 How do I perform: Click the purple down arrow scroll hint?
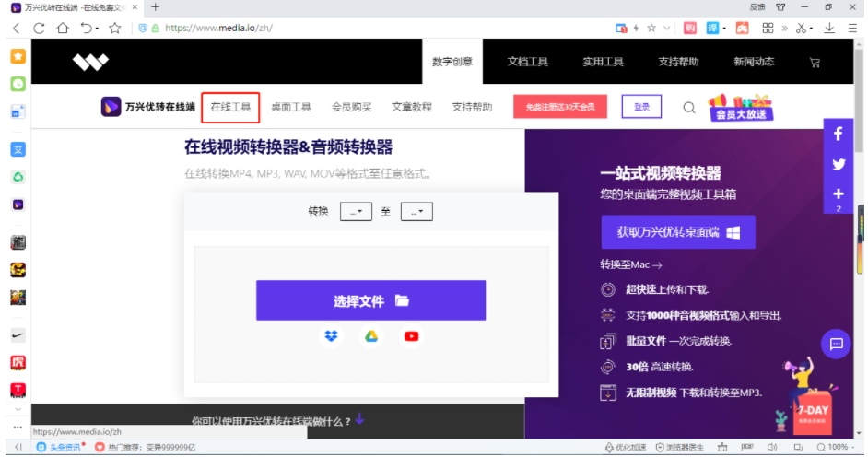359,418
